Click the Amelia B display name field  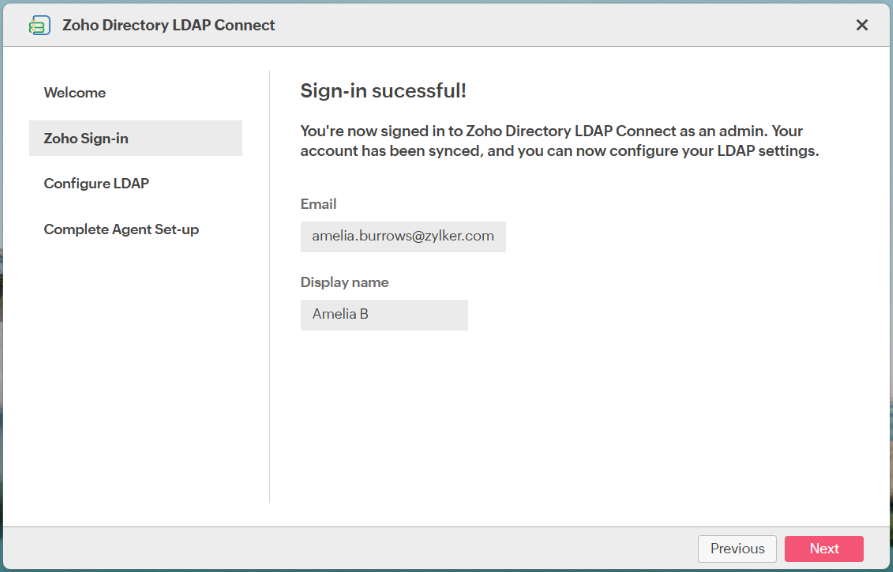(384, 315)
